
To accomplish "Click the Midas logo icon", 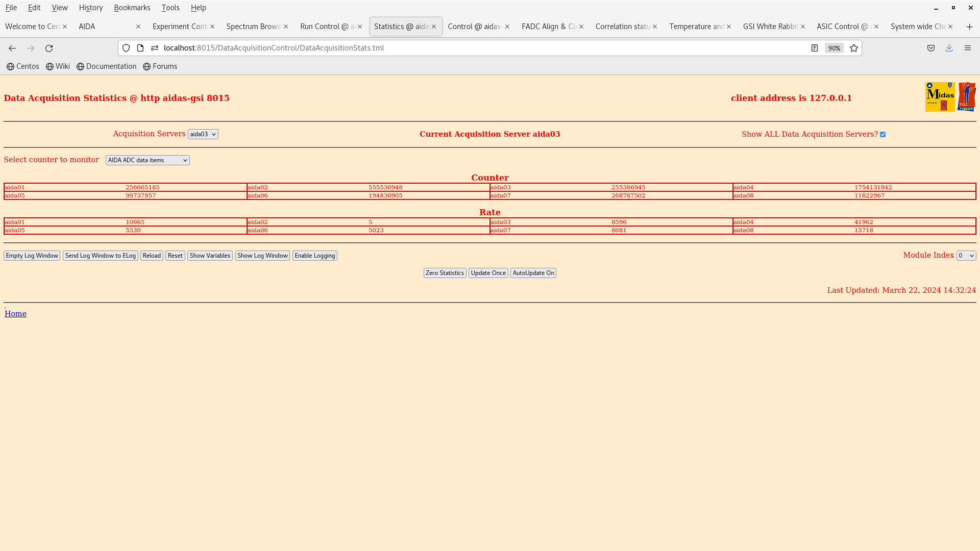I will [x=940, y=97].
